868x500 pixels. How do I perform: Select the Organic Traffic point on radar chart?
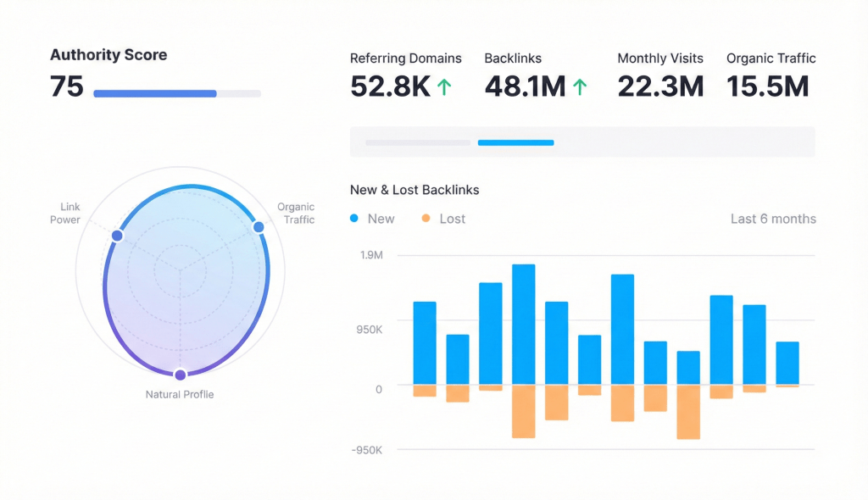259,226
